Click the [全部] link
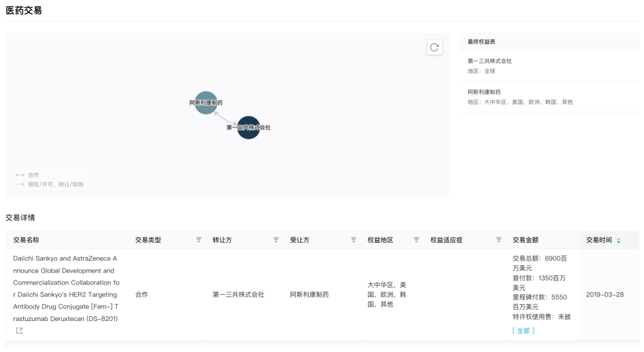Screen dimensions: 644x352 524,331
